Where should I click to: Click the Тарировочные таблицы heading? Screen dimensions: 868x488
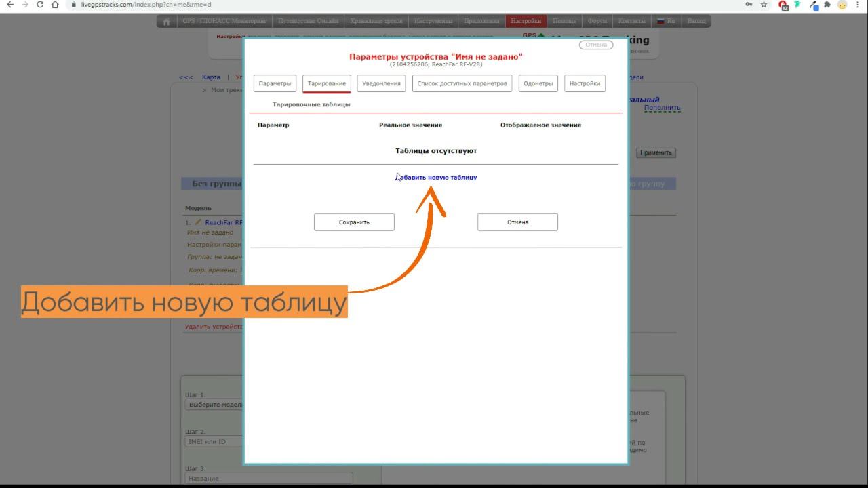click(311, 104)
